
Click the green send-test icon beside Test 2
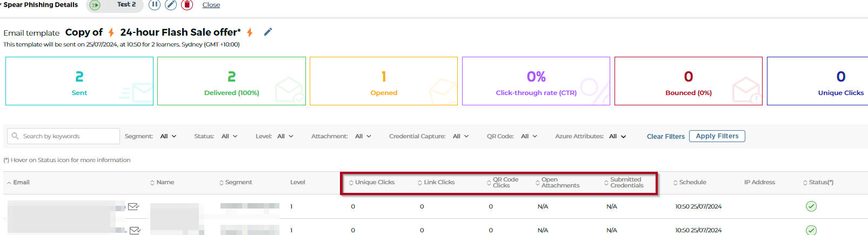[95, 5]
